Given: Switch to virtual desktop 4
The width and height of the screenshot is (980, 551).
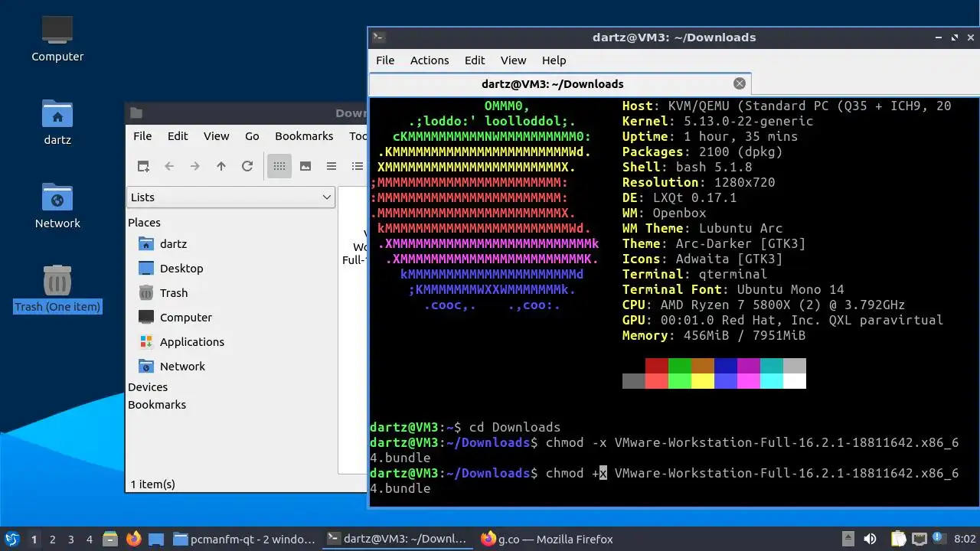Looking at the screenshot, I should (89, 540).
